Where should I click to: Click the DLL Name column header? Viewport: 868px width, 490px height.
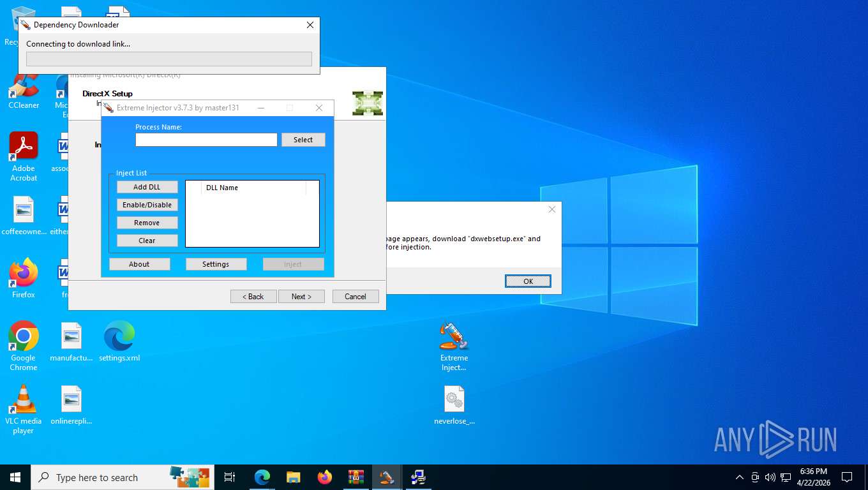253,188
